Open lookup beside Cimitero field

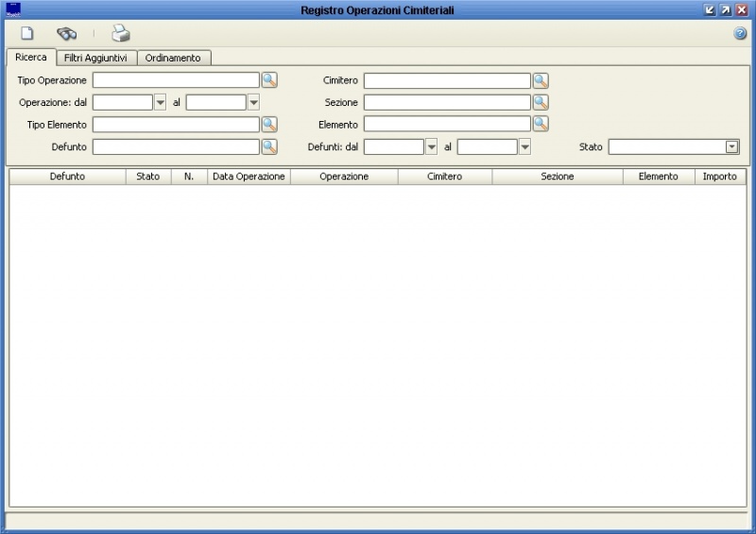pos(541,80)
